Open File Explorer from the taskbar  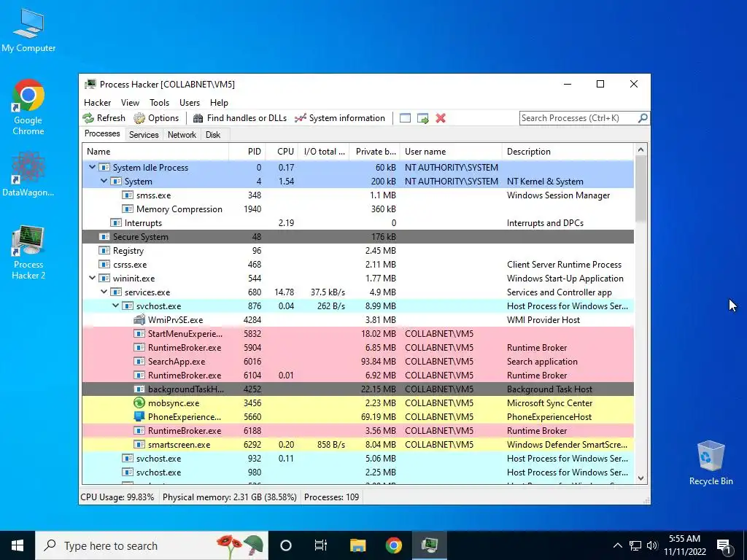[357, 545]
